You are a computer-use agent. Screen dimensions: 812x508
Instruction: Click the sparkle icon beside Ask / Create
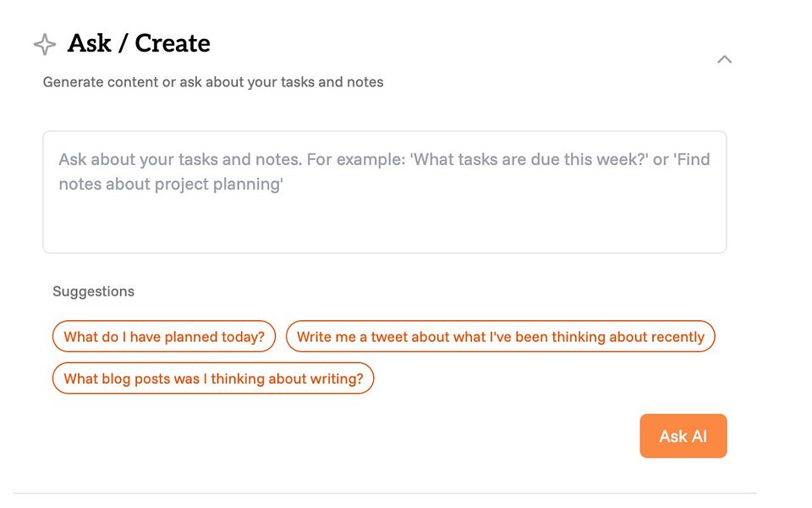(x=44, y=44)
